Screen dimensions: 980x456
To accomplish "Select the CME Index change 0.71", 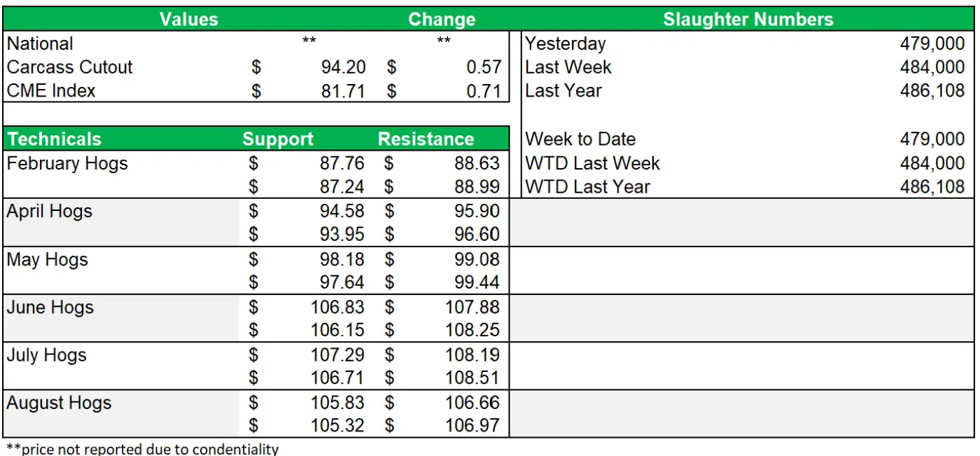I will click(483, 90).
